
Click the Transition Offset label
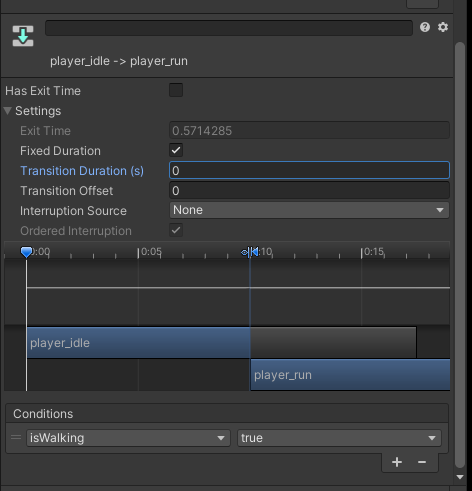(67, 191)
